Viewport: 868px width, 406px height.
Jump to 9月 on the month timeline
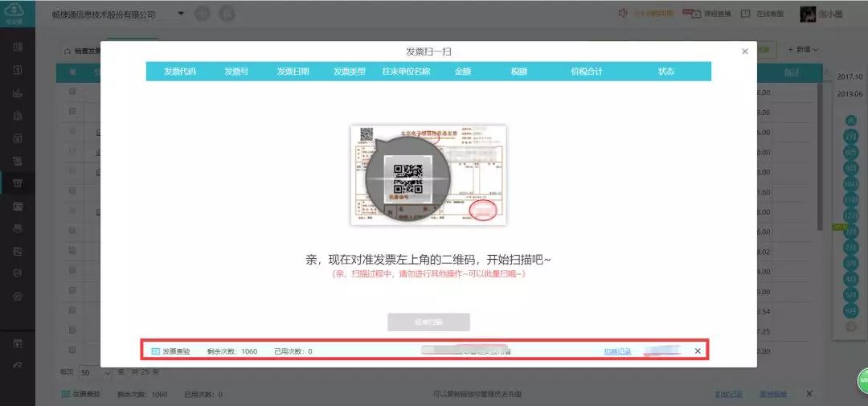pos(851,167)
